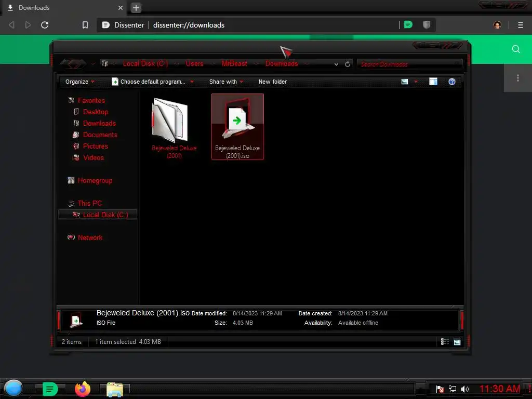
Task: Launch Firefox from the taskbar
Action: (83, 389)
